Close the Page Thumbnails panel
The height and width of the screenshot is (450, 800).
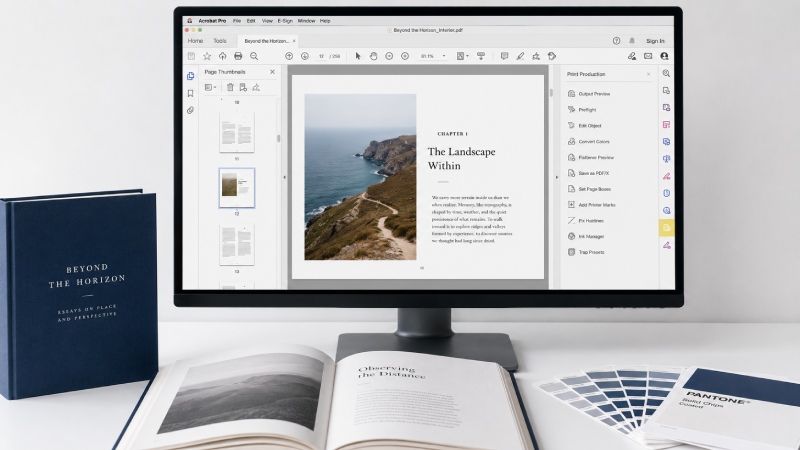coord(272,72)
